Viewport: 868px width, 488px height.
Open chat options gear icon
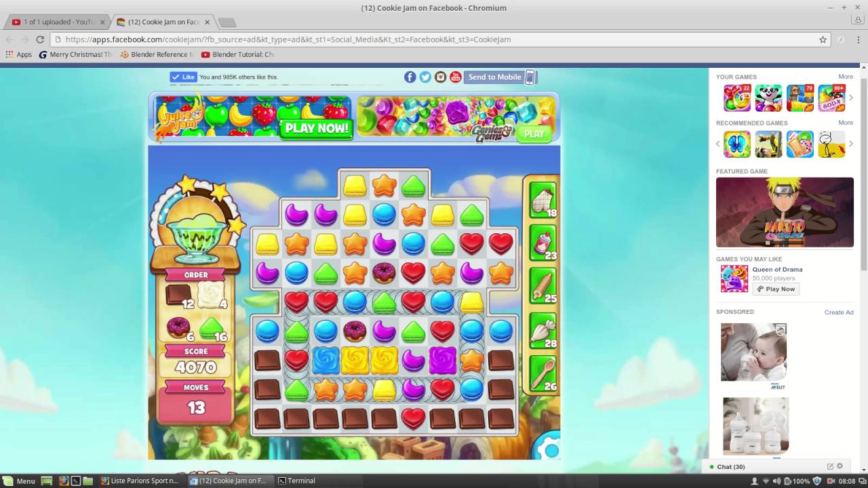point(840,466)
